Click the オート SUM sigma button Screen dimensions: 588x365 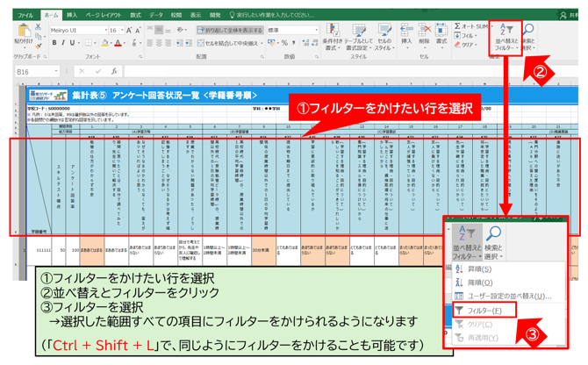(x=471, y=26)
